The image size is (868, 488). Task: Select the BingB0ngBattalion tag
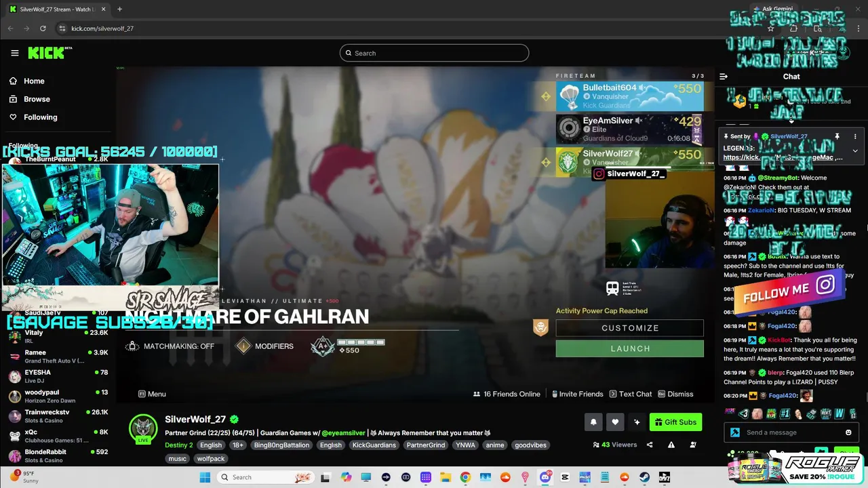[281, 445]
